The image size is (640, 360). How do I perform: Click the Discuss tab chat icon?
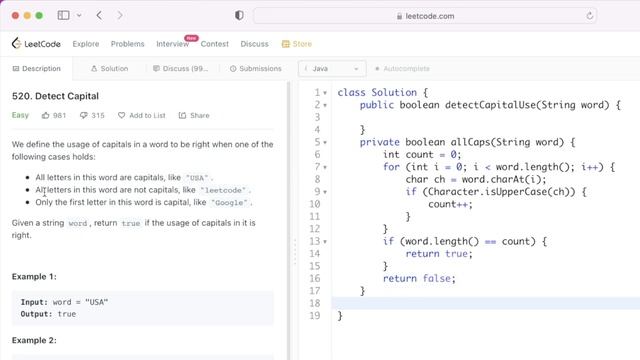coord(156,69)
